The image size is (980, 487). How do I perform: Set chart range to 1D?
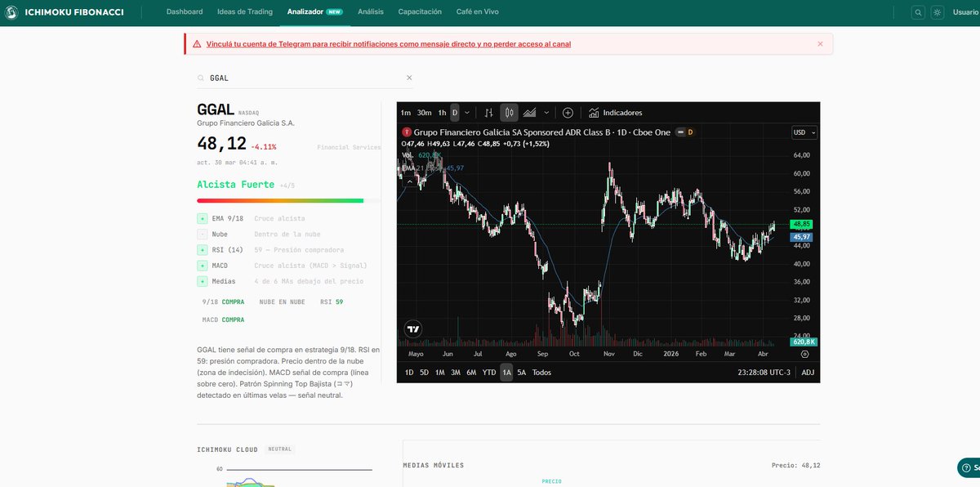(x=409, y=373)
